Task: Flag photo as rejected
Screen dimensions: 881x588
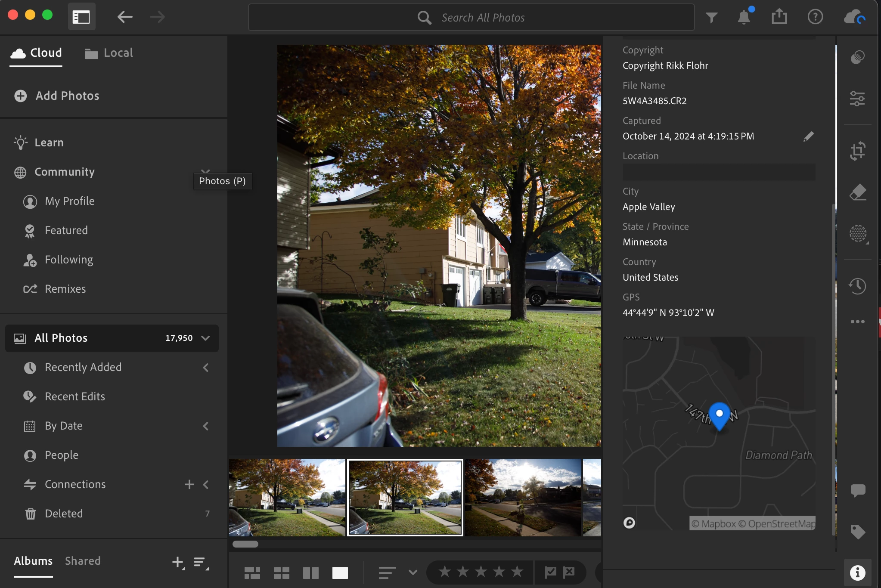Action: pyautogui.click(x=569, y=572)
